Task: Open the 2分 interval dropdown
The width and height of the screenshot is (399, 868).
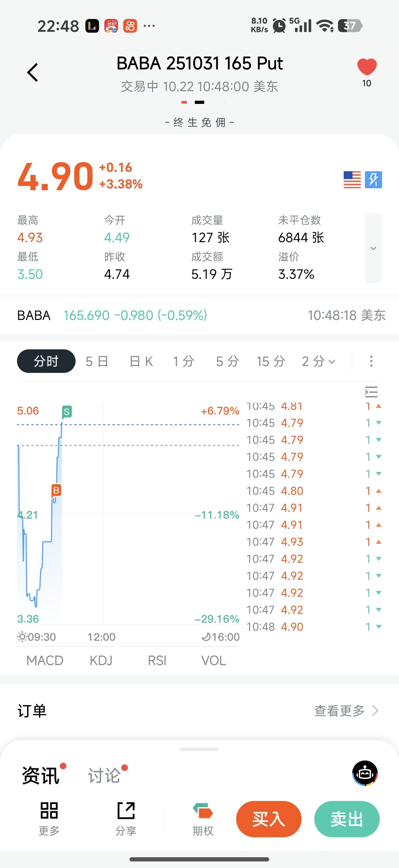Action: [x=319, y=361]
